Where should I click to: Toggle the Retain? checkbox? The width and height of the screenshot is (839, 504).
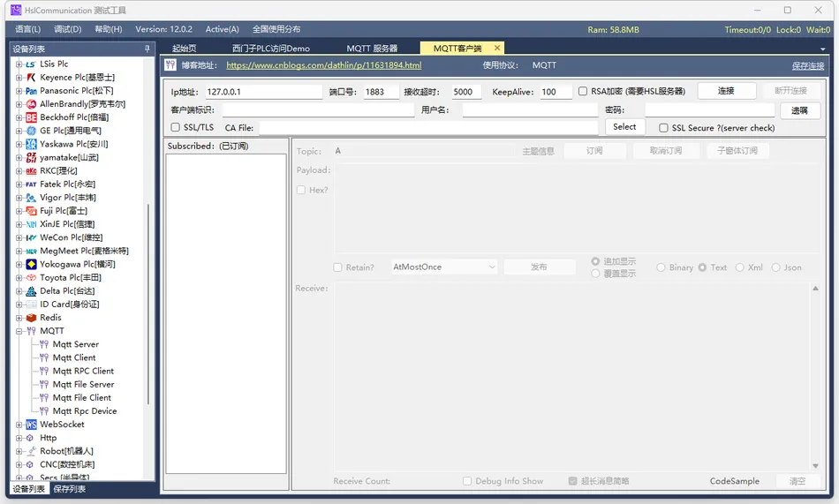tap(337, 267)
